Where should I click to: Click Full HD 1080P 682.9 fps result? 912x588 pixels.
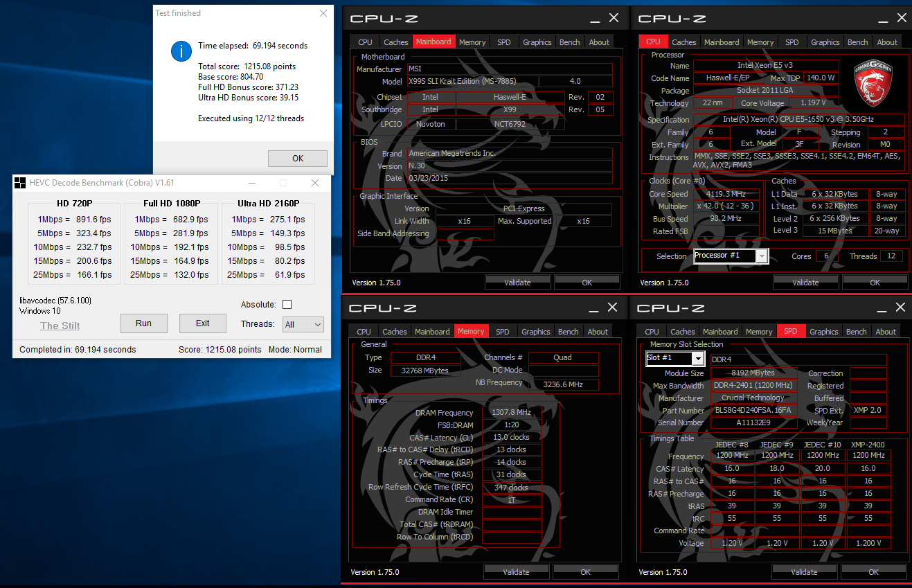click(x=190, y=220)
